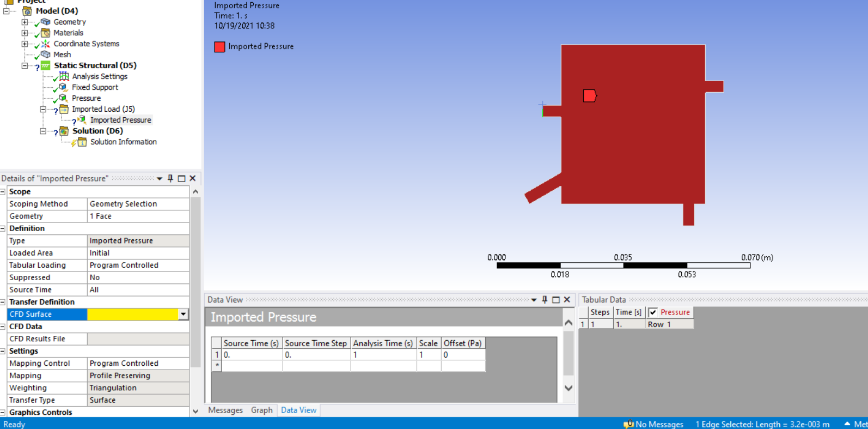Select the Analysis Settings tree item
The image size is (868, 429).
point(100,76)
